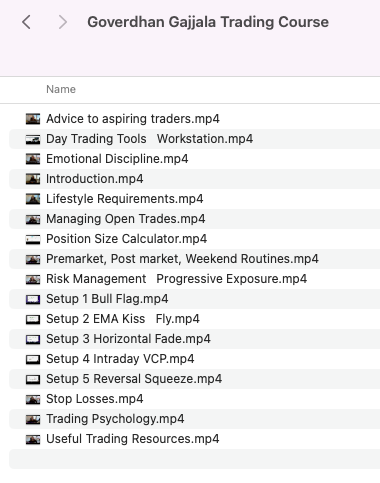Screen dimensions: 380x483
Task: Select the file name Managing Open Trades.mp4
Action: (x=126, y=219)
